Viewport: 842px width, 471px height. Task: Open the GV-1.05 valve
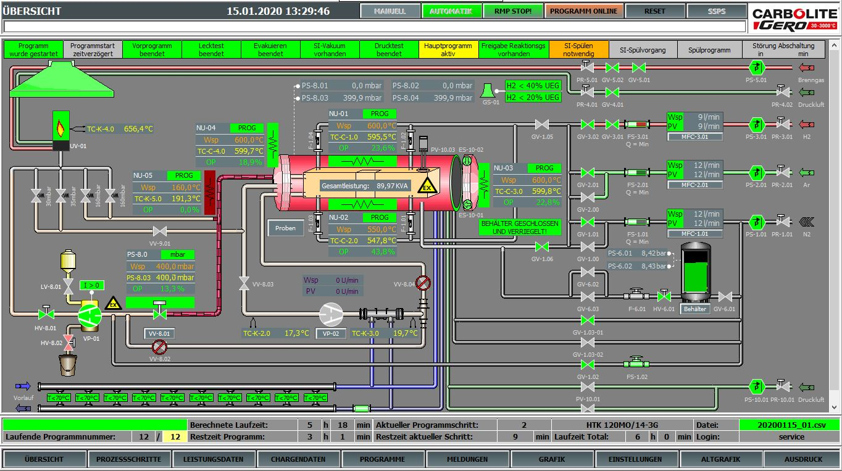[541, 125]
